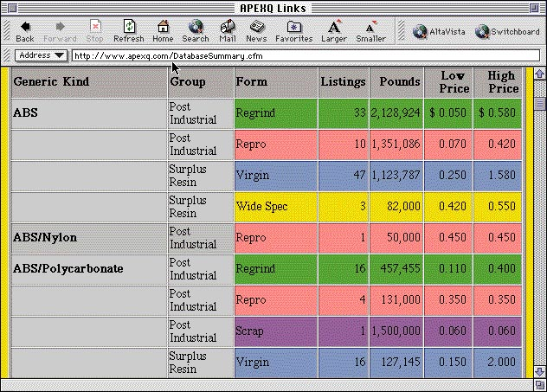The height and width of the screenshot is (392, 547).
Task: Click the window zoom box in title bar
Action: (534, 8)
